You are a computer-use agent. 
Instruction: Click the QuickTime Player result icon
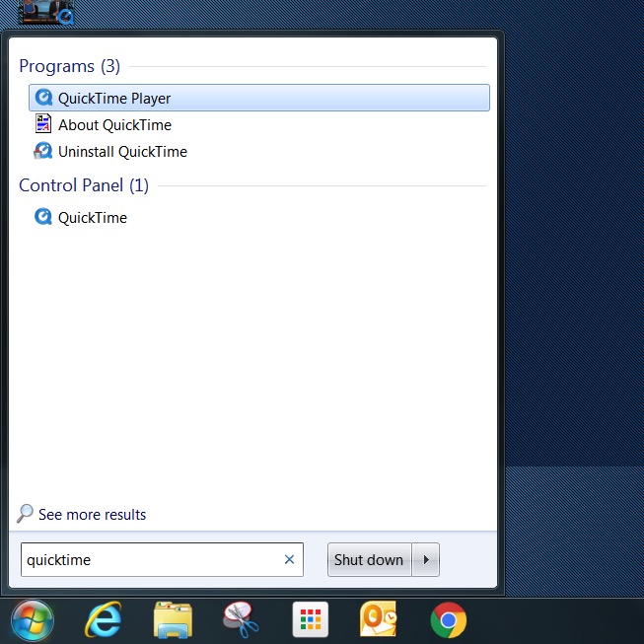[43, 98]
